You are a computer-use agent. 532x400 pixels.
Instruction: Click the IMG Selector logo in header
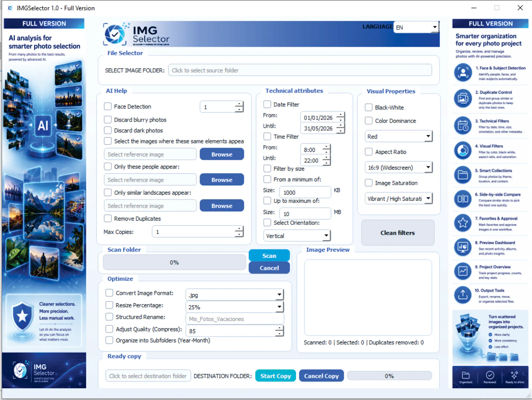pos(136,34)
